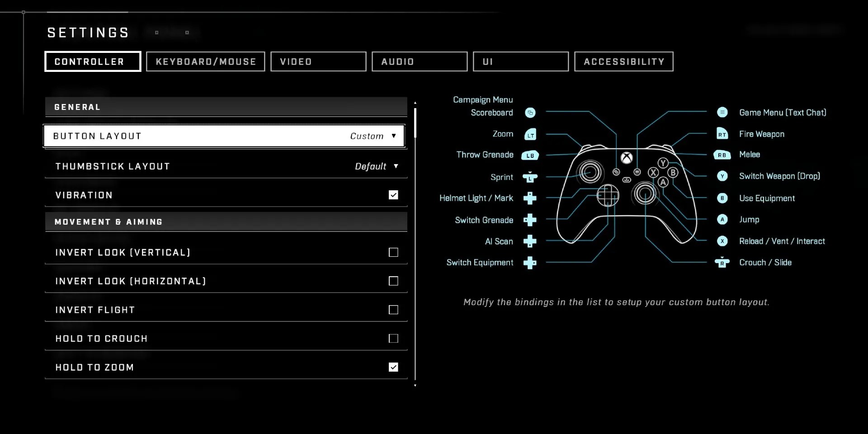Viewport: 868px width, 434px height.
Task: Open the UI settings
Action: tap(520, 61)
